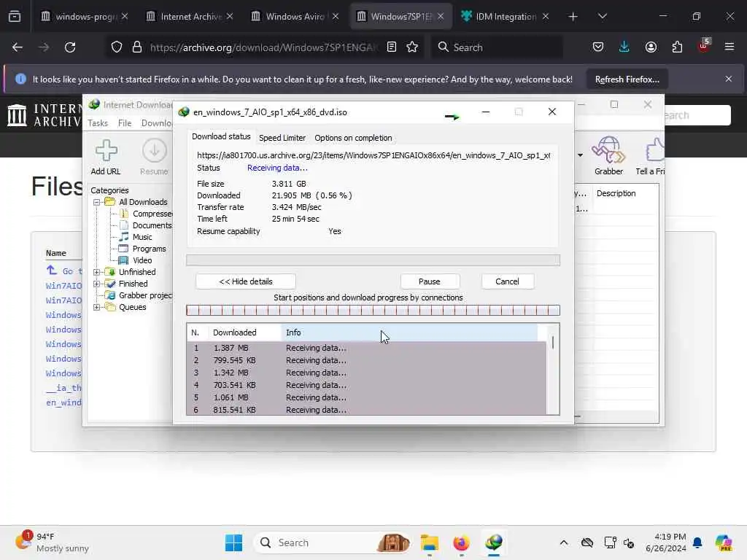Go back to the previous page

[18, 47]
